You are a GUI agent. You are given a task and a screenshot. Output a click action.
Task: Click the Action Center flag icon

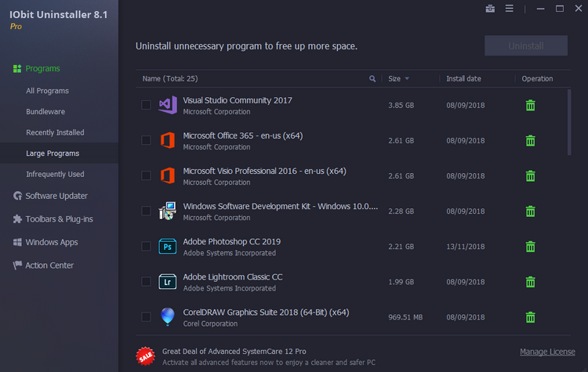click(17, 265)
